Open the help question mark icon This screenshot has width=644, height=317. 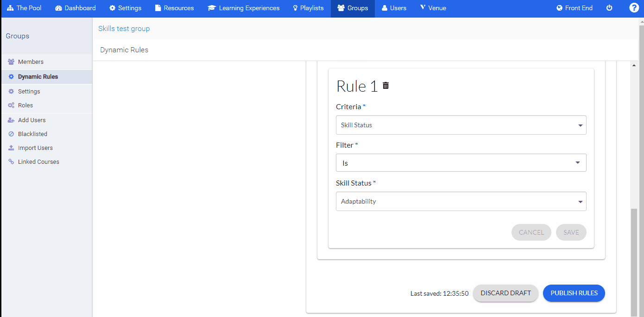click(x=634, y=7)
